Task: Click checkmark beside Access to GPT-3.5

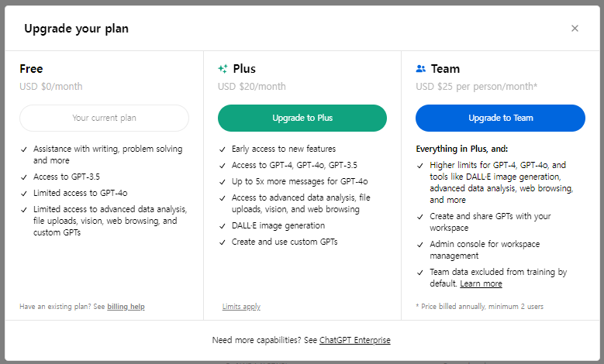Action: [x=24, y=177]
